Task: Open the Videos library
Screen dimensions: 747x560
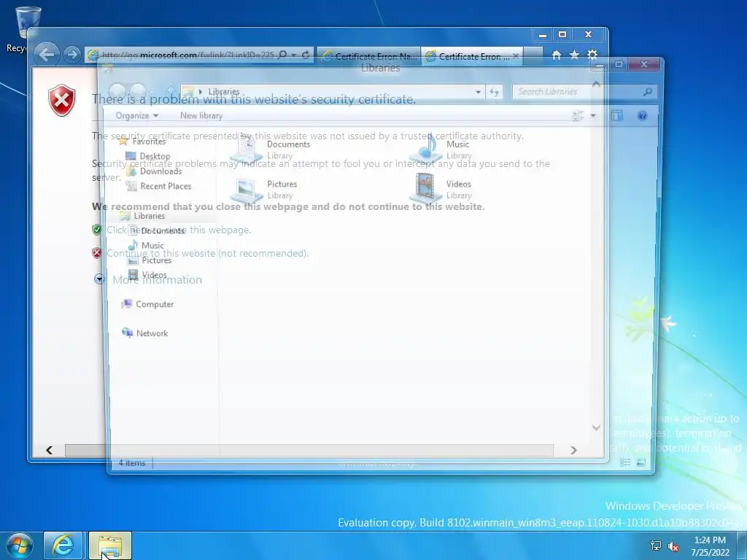Action: click(x=441, y=189)
